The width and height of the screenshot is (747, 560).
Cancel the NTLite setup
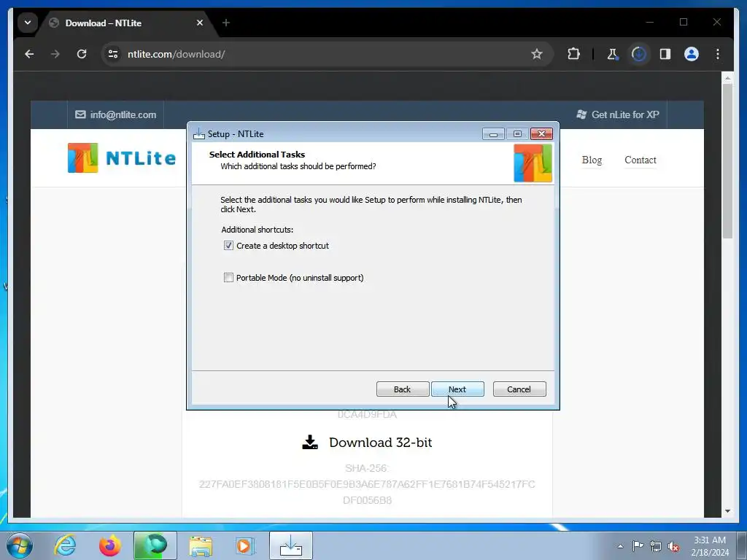[519, 389]
